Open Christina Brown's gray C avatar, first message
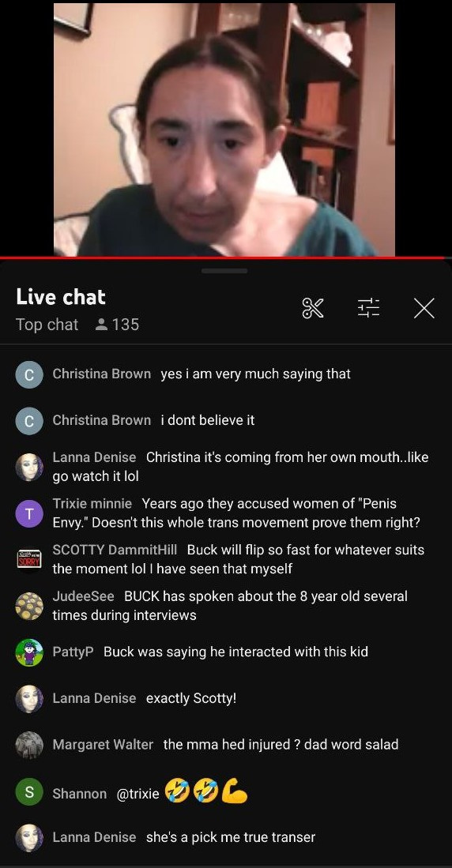This screenshot has height=868, width=452. 29,374
